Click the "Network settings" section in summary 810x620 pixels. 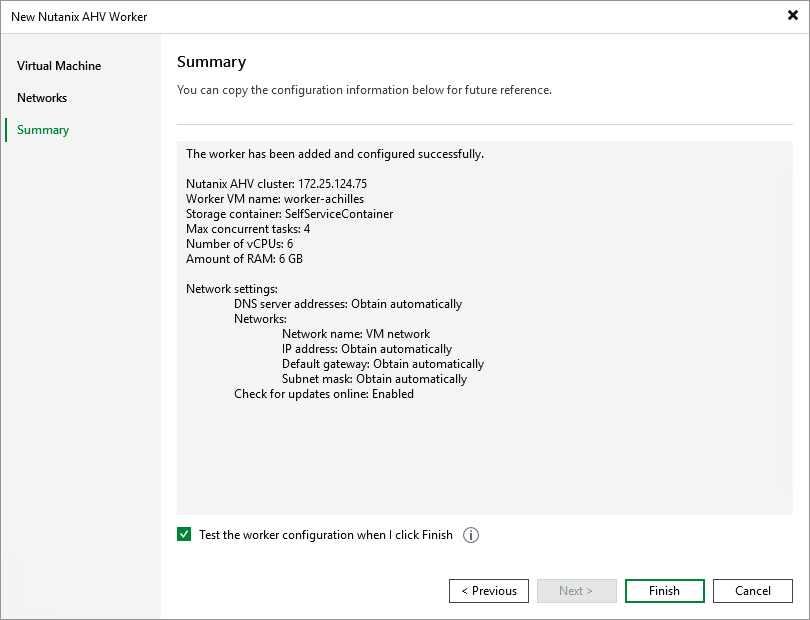[228, 288]
